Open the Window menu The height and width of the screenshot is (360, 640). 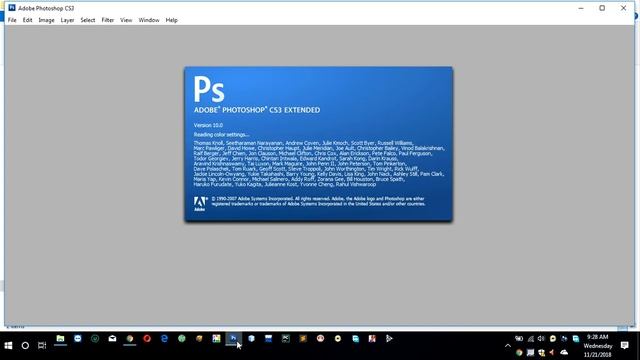point(149,20)
